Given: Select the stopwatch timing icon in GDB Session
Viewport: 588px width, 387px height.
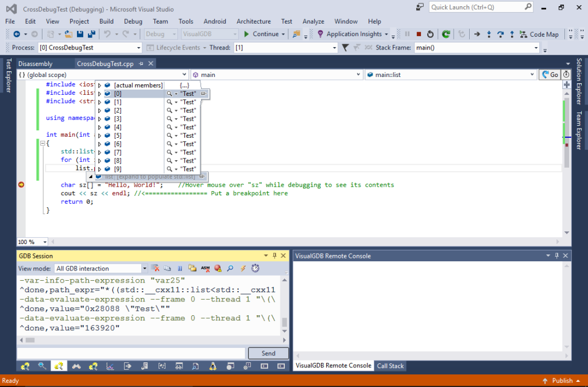Looking at the screenshot, I should click(x=254, y=268).
